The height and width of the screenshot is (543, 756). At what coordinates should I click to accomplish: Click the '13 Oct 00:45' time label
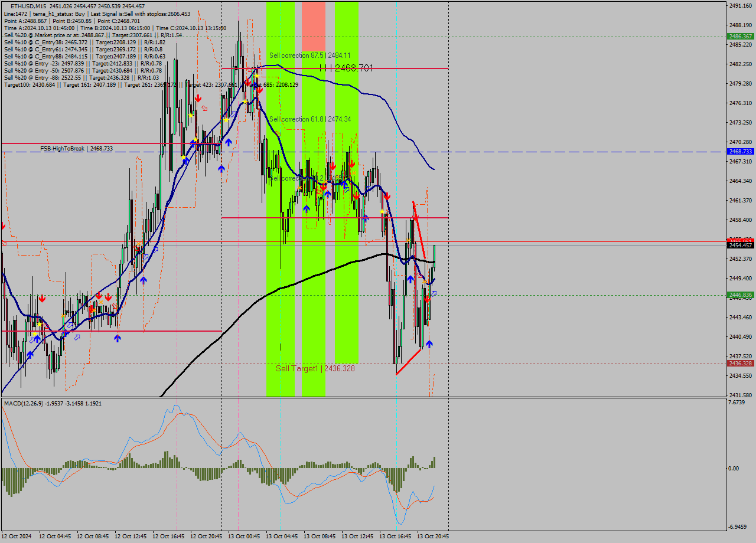(244, 537)
